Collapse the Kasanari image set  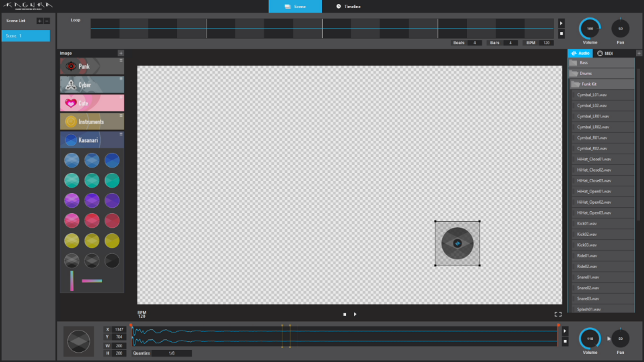pos(92,140)
